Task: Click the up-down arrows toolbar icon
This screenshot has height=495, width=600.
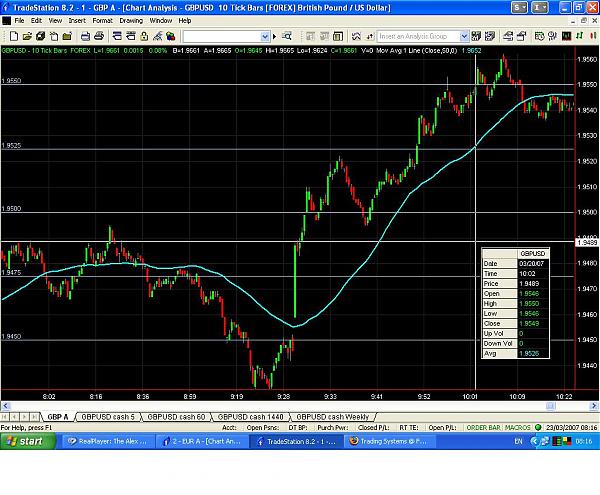Action: (x=370, y=36)
